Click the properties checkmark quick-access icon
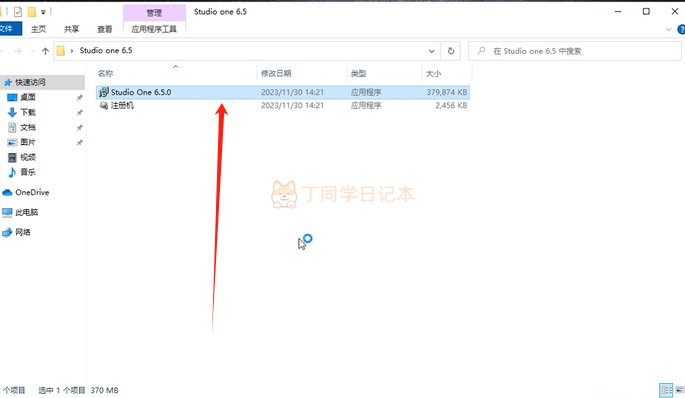Image resolution: width=685 pixels, height=398 pixels. coord(17,12)
